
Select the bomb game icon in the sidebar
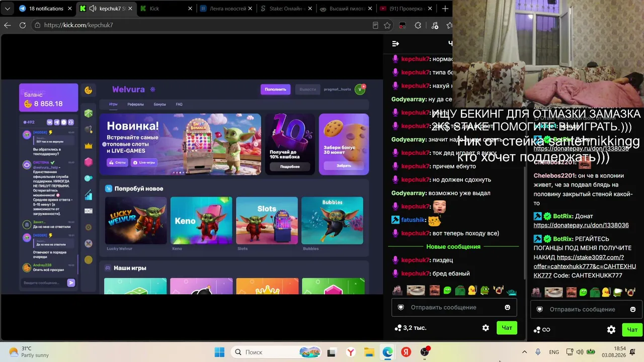coord(89,130)
